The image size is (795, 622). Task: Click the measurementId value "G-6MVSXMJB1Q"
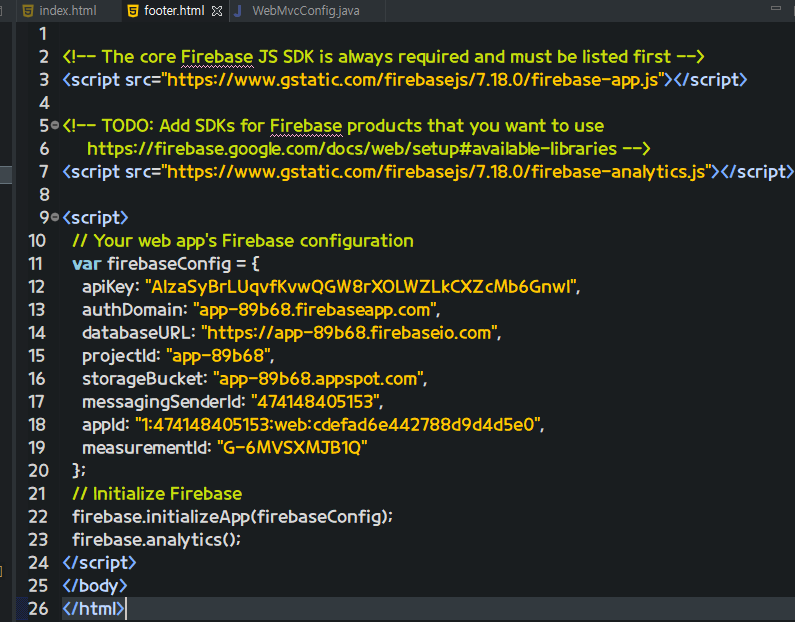click(292, 448)
